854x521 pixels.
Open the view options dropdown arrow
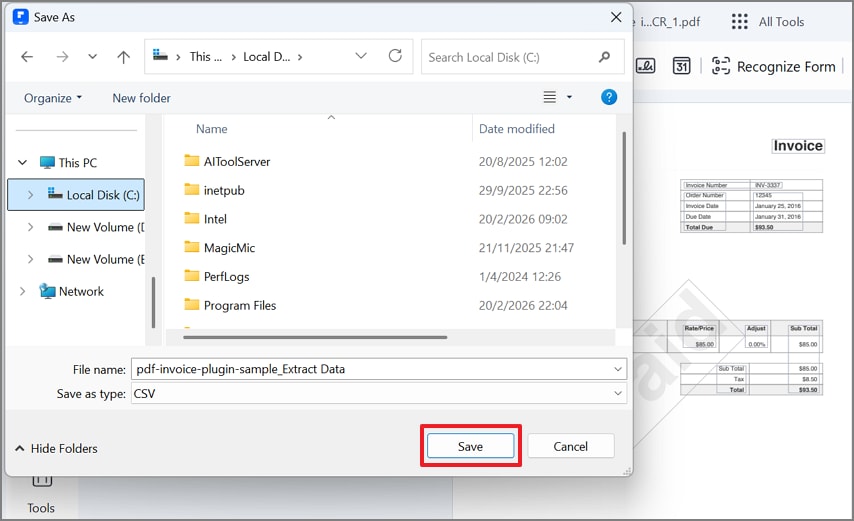point(569,97)
